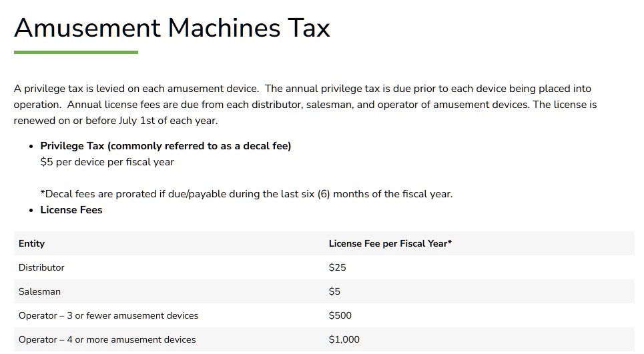Click the Privilege Tax bullet heading
Viewport: 644px width, 354px height.
click(166, 146)
